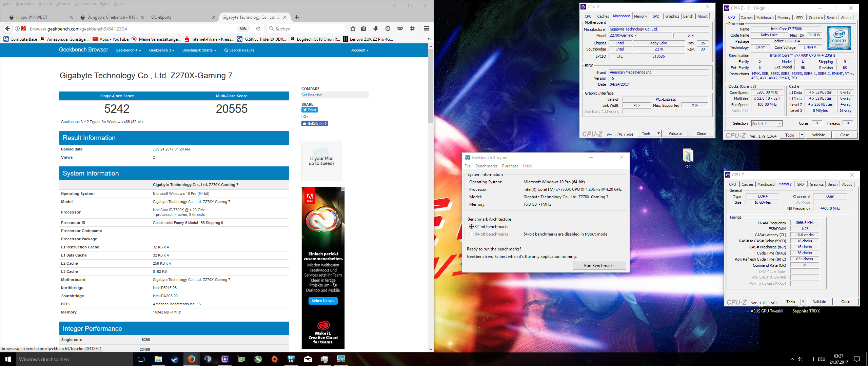Bookmark this page with the star icon

tap(353, 29)
